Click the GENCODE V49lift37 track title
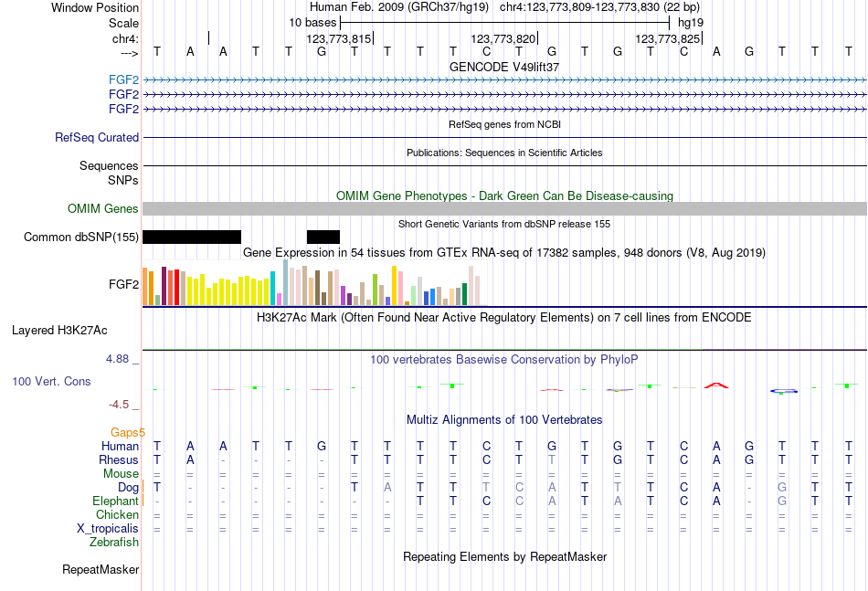Image resolution: width=868 pixels, height=591 pixels. (504, 67)
